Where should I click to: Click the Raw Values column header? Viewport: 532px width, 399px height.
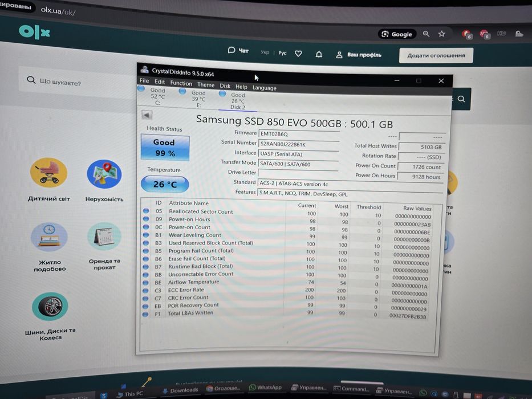417,208
